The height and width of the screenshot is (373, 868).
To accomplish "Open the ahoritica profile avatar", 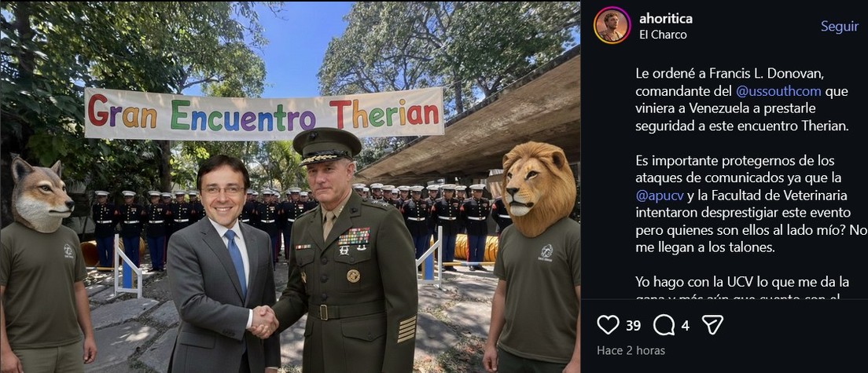I will click(612, 25).
